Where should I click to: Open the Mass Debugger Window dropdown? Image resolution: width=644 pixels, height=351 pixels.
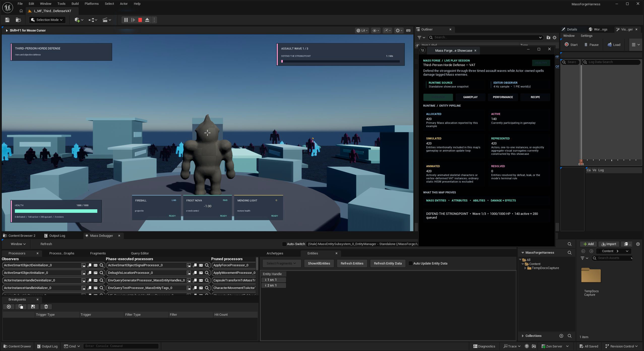(x=18, y=244)
